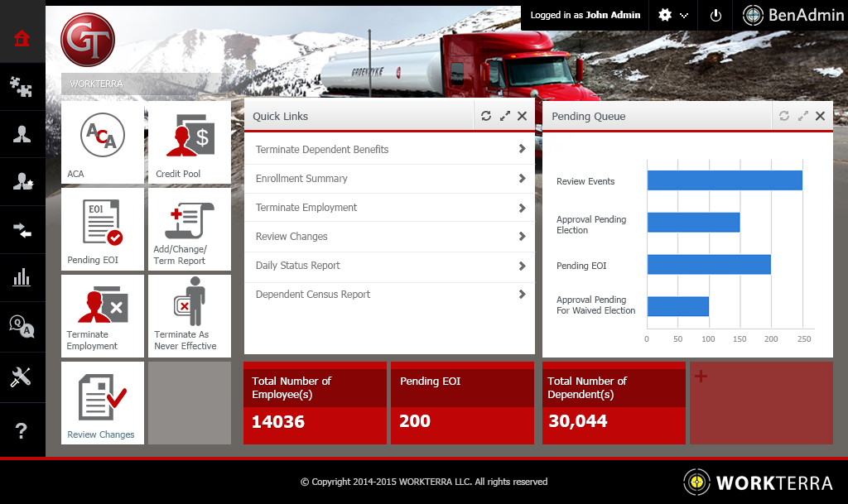
Task: Click the Terminate Employment tile
Action: tap(103, 316)
